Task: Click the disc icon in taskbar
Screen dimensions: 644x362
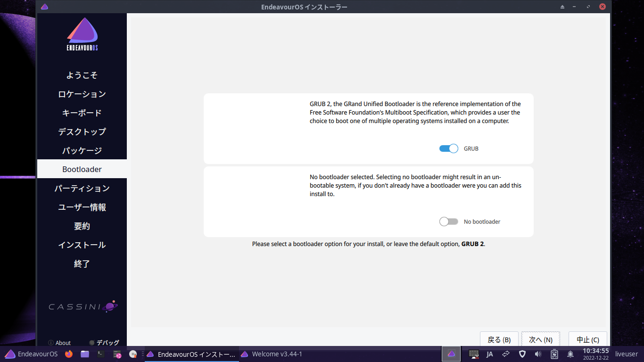Action: coord(133,354)
